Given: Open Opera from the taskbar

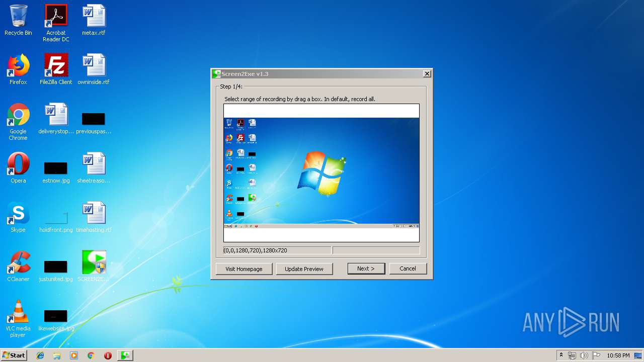Looking at the screenshot, I should [x=108, y=355].
